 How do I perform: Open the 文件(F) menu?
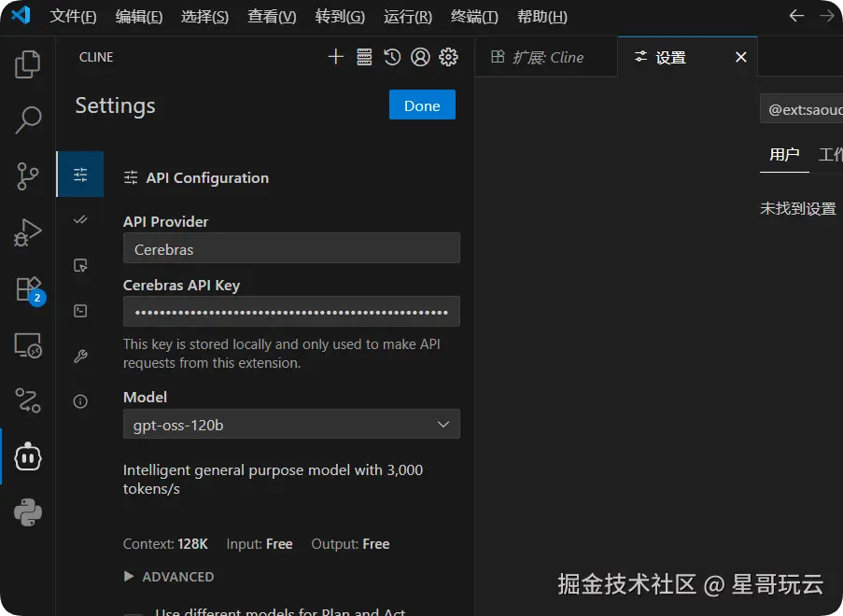(73, 17)
